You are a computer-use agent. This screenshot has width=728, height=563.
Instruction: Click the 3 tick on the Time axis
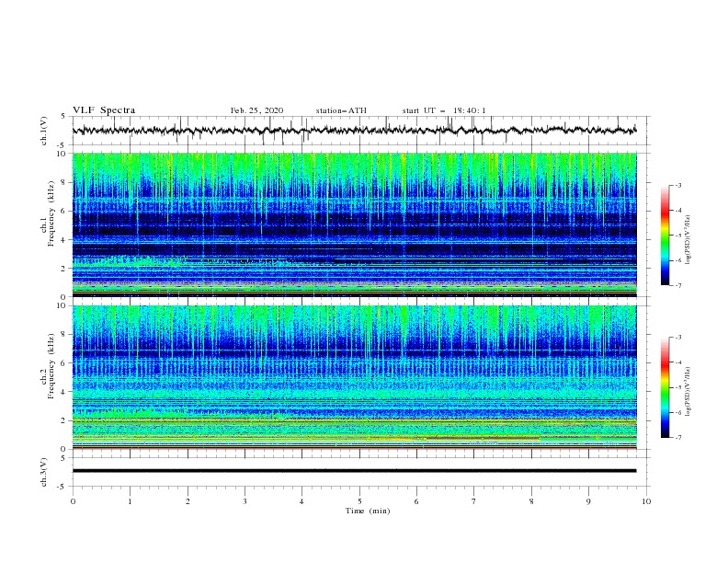point(245,501)
